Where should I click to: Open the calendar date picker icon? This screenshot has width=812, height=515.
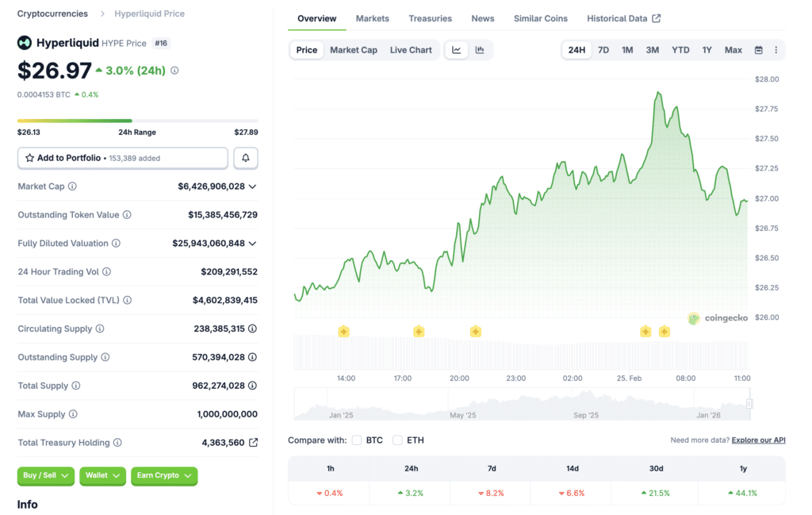(760, 49)
